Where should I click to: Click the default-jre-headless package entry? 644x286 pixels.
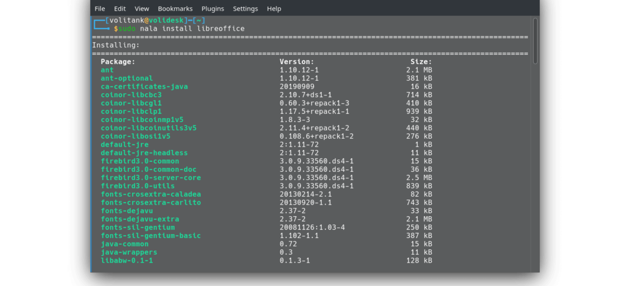point(144,153)
